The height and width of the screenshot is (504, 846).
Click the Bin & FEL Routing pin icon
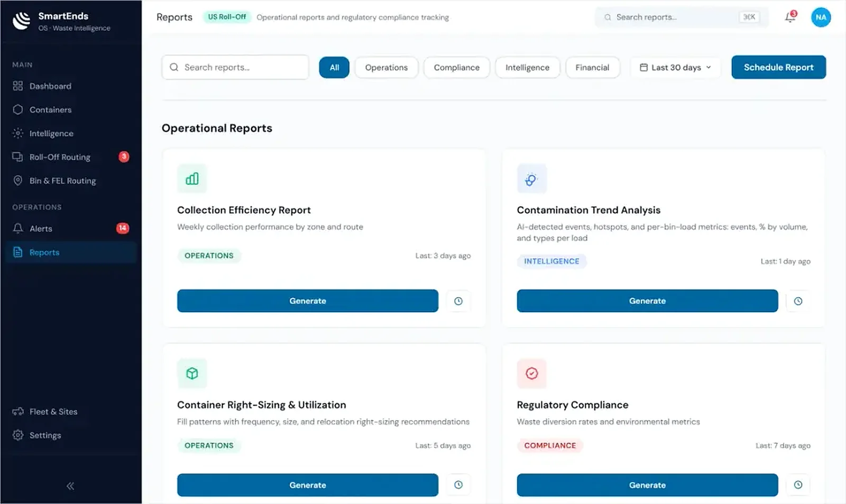click(18, 181)
